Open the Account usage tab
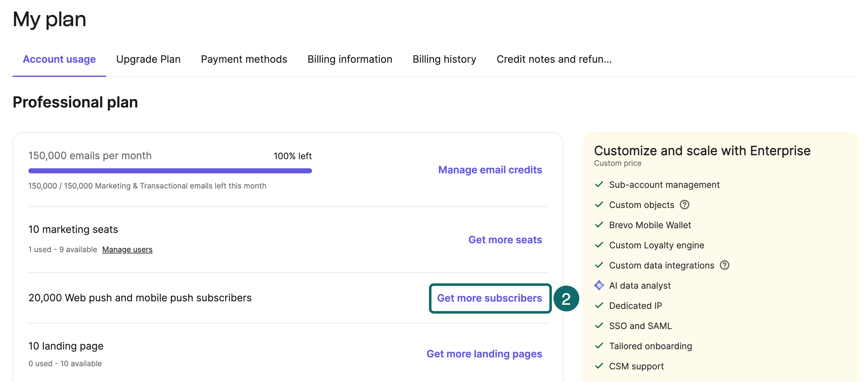 59,59
